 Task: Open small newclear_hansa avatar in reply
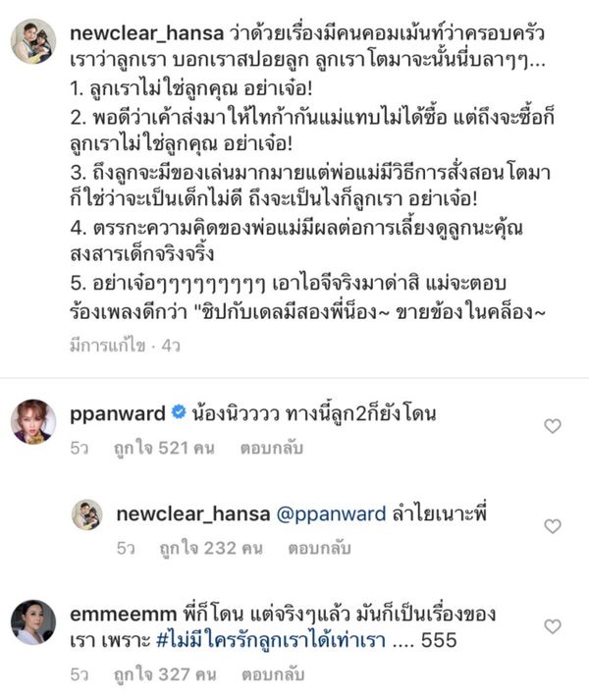[87, 514]
